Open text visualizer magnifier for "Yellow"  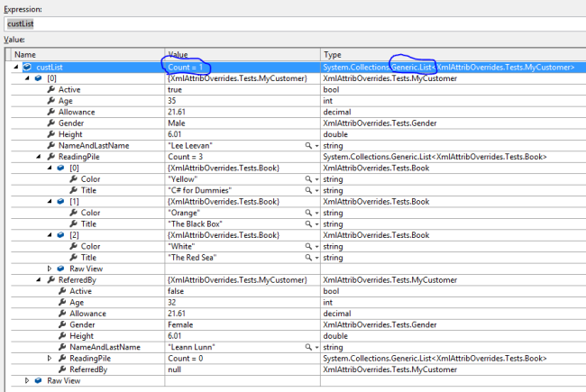click(308, 179)
